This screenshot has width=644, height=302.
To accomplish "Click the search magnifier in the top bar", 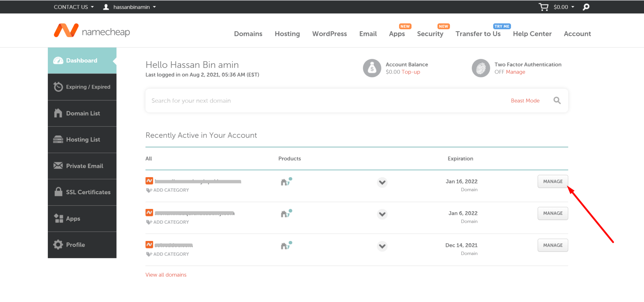I will pyautogui.click(x=586, y=7).
